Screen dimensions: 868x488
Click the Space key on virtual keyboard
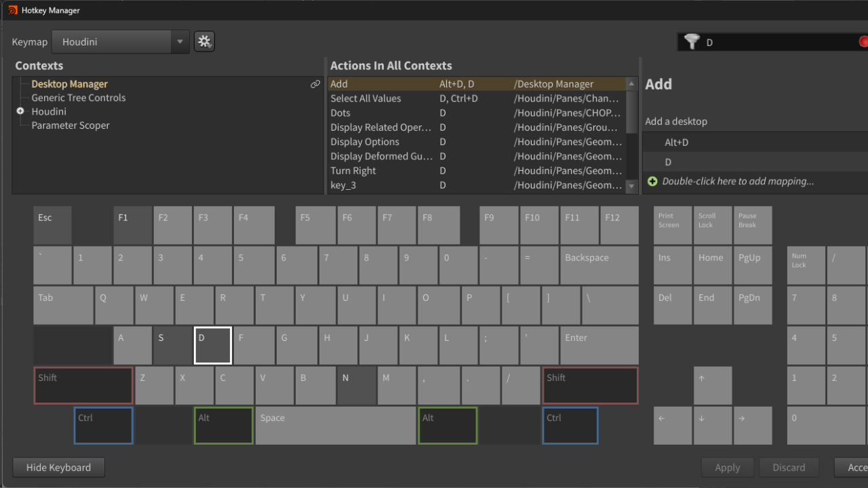(336, 426)
